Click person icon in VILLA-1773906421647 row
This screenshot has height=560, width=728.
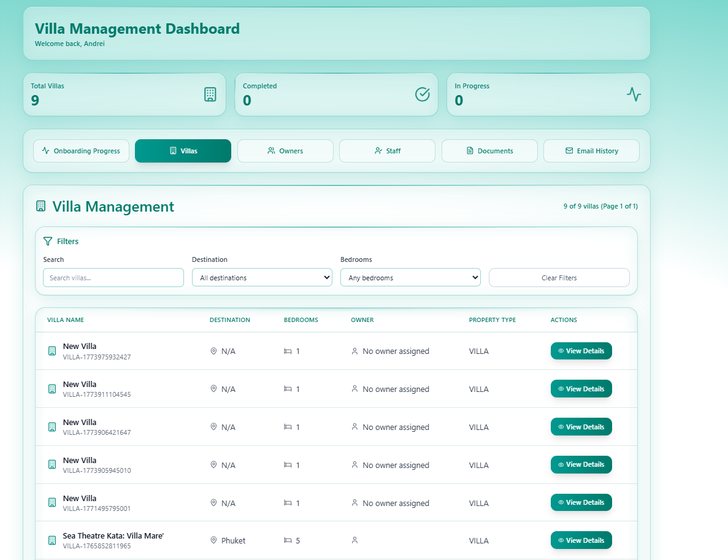coord(354,427)
